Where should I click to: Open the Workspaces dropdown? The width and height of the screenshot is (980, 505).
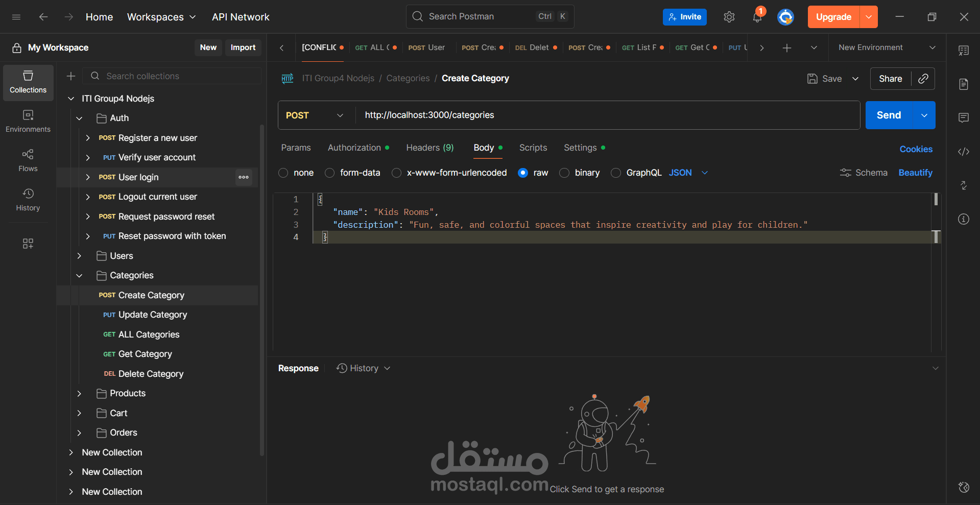(x=161, y=17)
